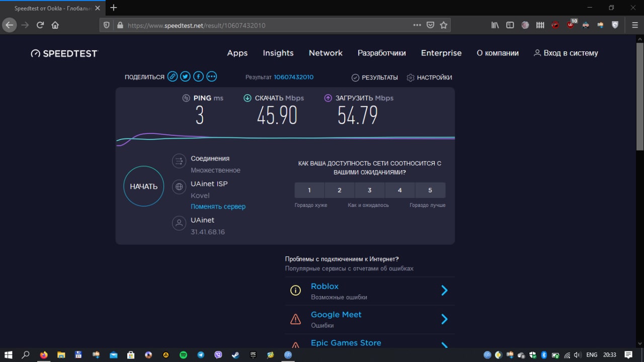The image size is (644, 362).
Task: Start a new test with НАЧАТЬ
Action: pos(144,186)
